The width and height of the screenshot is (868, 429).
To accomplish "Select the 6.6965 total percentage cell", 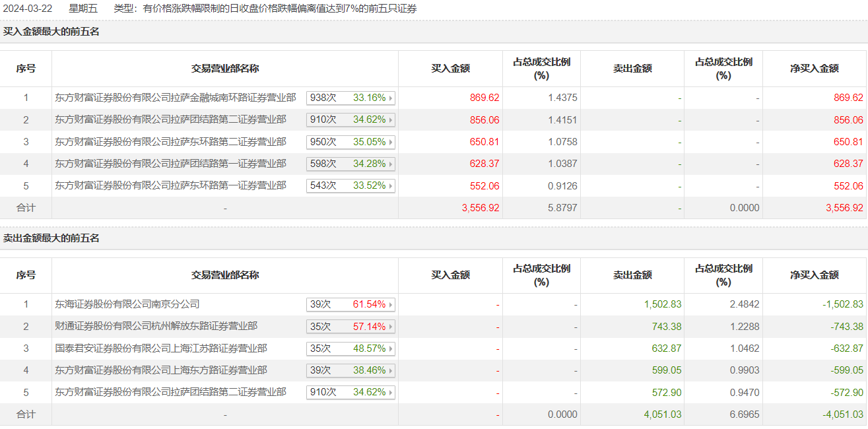I will (745, 414).
